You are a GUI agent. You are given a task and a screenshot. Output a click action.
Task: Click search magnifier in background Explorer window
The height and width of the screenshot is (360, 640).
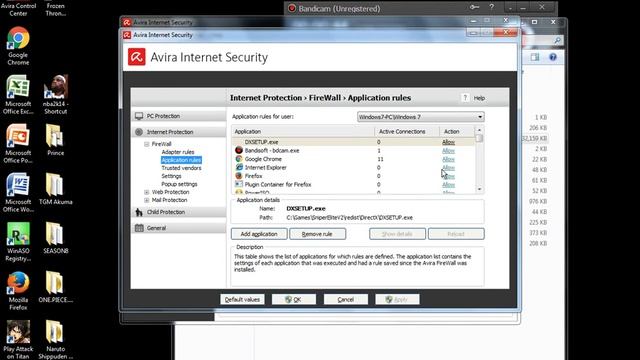coord(557,40)
